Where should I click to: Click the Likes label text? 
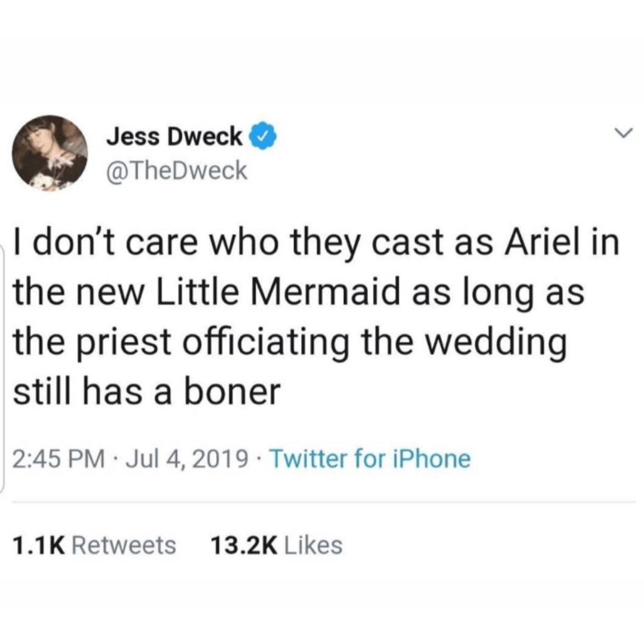coord(313,546)
